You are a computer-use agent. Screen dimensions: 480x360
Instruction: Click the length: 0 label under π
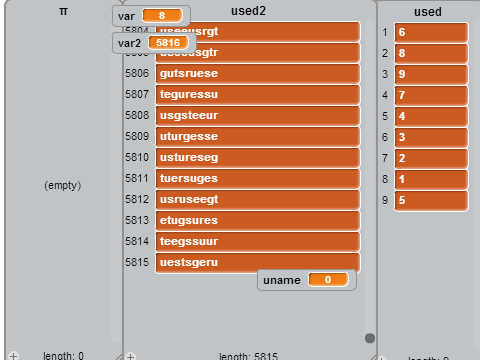point(63,356)
